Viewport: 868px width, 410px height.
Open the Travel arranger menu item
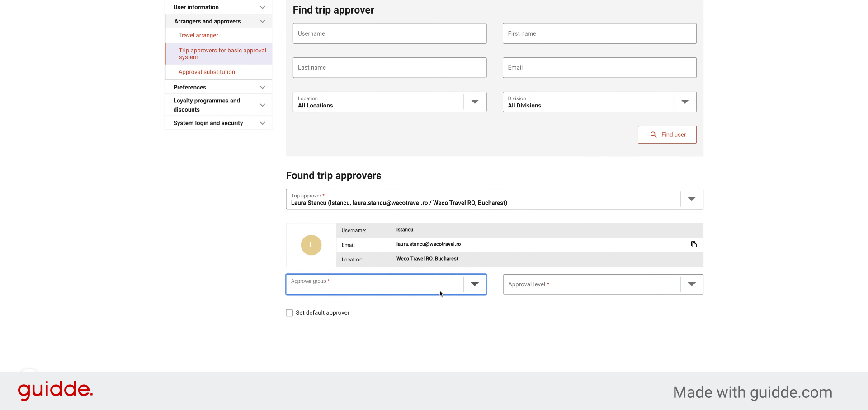(198, 35)
